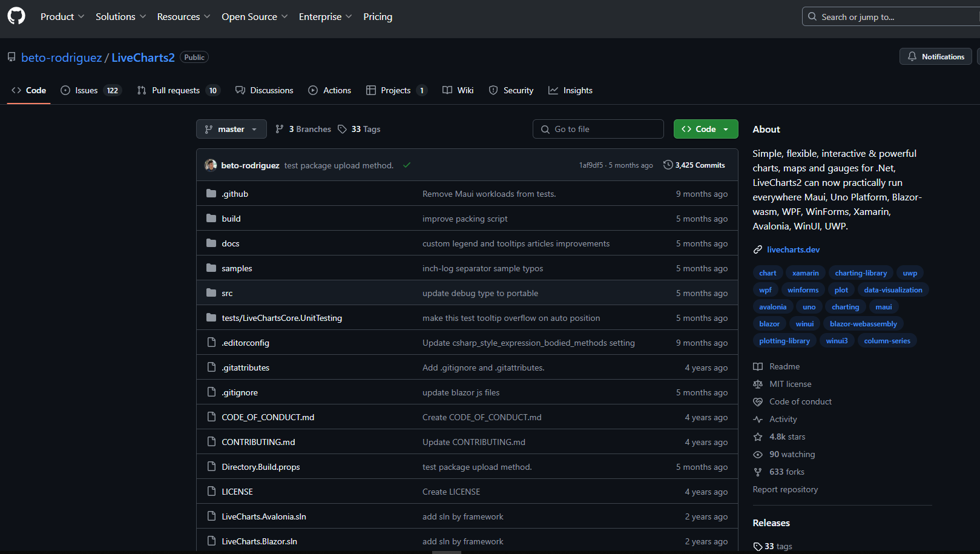Click the .editorconfig file icon
This screenshot has height=554, width=980.
211,343
